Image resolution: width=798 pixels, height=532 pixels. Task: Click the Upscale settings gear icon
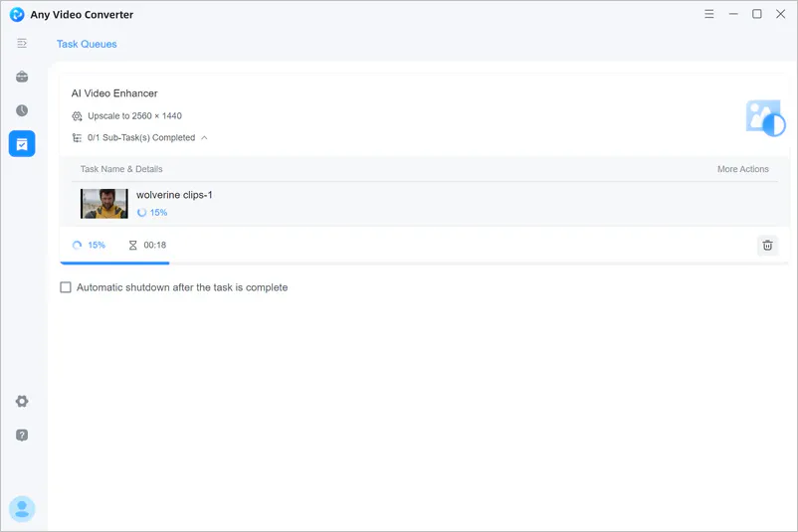77,116
